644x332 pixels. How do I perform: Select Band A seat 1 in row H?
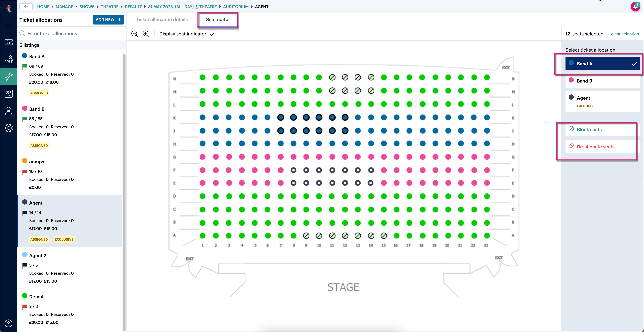pyautogui.click(x=203, y=143)
